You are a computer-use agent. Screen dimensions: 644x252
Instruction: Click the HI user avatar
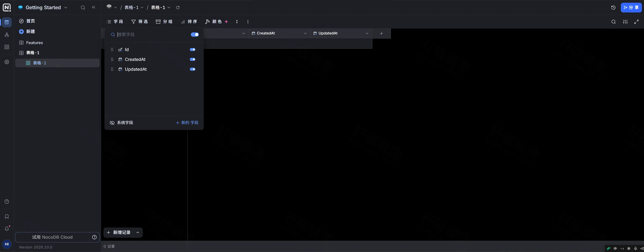click(7, 244)
